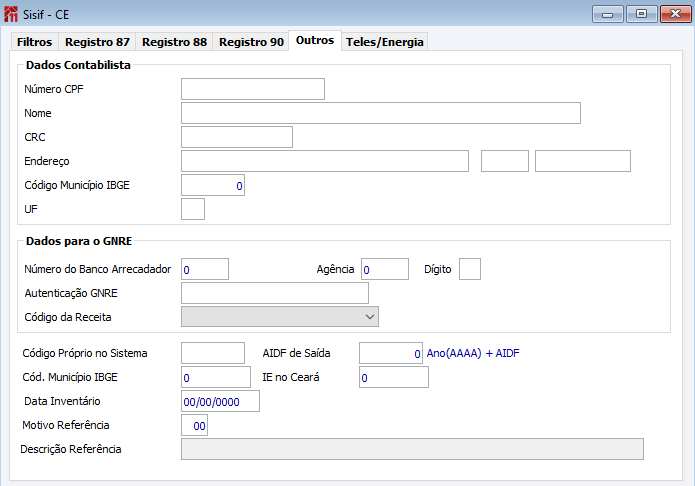
Task: Click the Código Próprio no Sistema field
Action: (x=213, y=353)
